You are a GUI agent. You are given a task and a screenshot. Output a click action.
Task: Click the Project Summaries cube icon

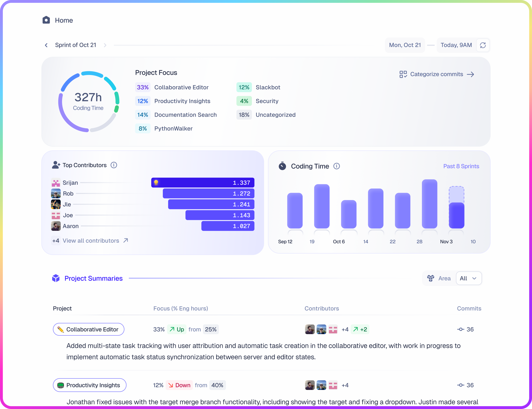[x=56, y=278]
